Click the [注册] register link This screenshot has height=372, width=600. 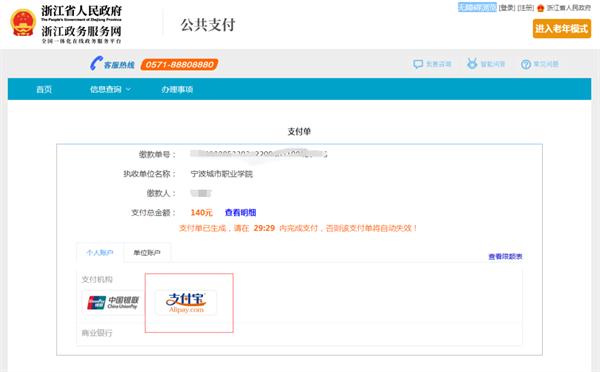click(x=525, y=8)
